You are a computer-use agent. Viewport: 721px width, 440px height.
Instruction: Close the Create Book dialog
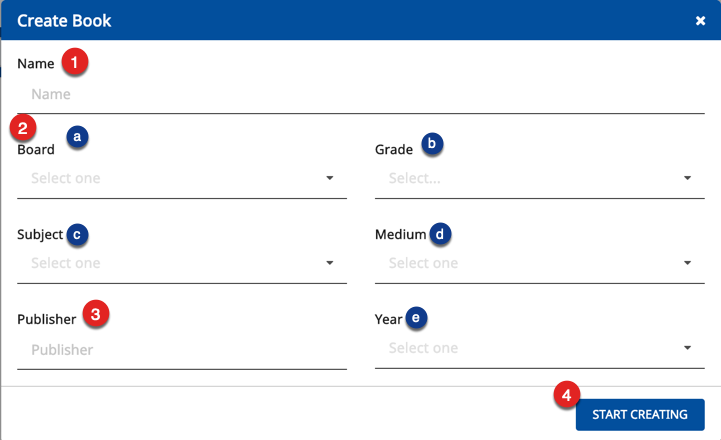(x=701, y=21)
